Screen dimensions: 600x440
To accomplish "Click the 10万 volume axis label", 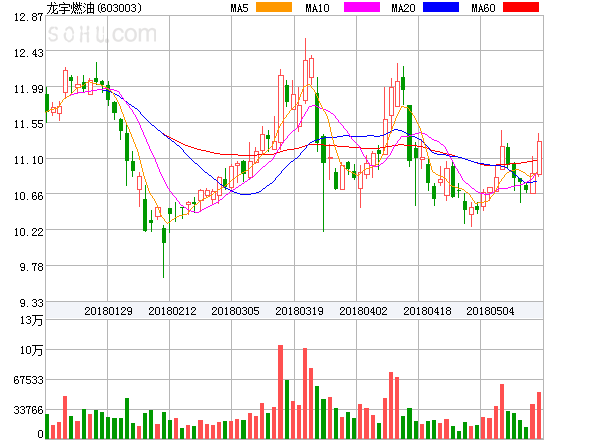I will click(32, 350).
